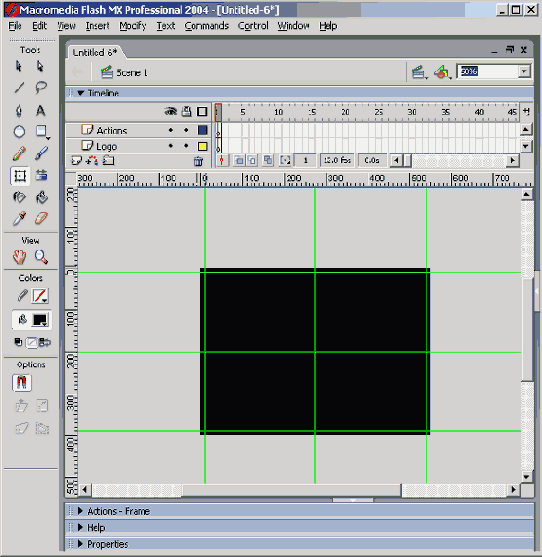Image resolution: width=542 pixels, height=557 pixels.
Task: Toggle Snap to Objects magnet option
Action: click(x=22, y=383)
